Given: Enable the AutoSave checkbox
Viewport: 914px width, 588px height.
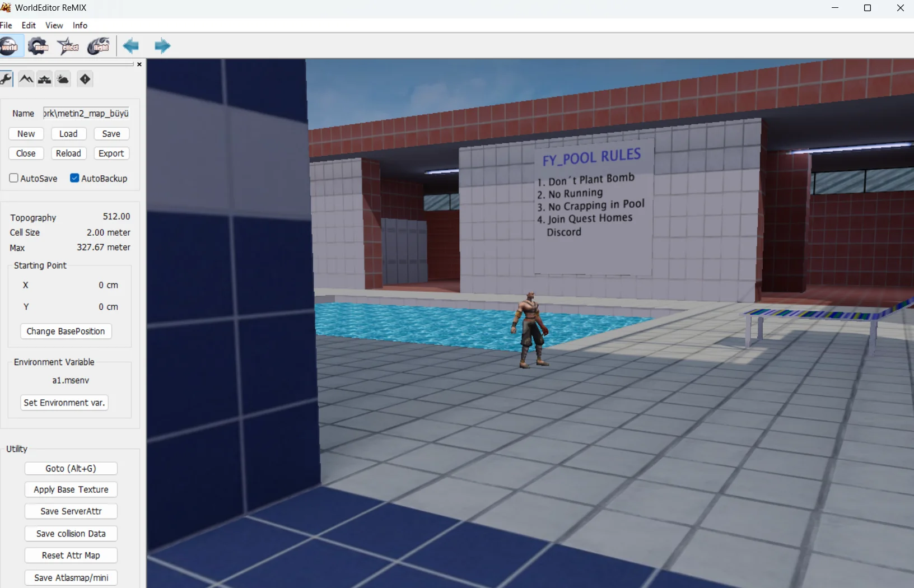Looking at the screenshot, I should point(14,178).
